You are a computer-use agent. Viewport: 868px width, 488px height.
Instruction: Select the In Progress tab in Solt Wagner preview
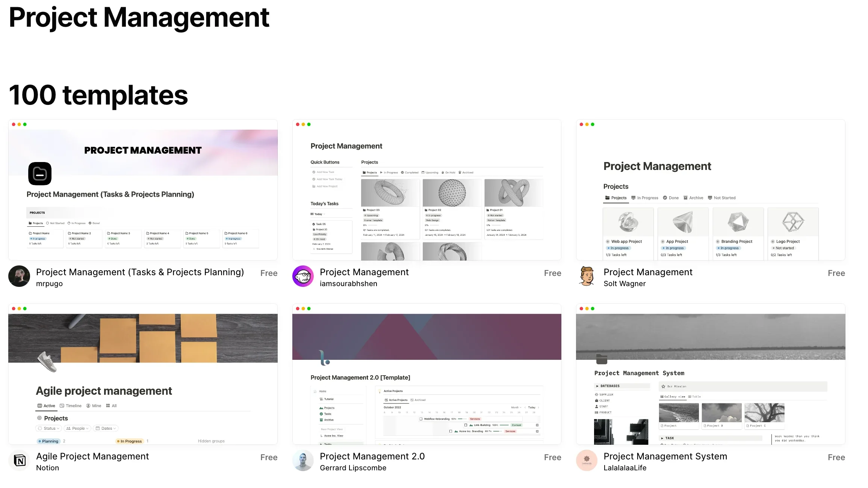tap(644, 198)
